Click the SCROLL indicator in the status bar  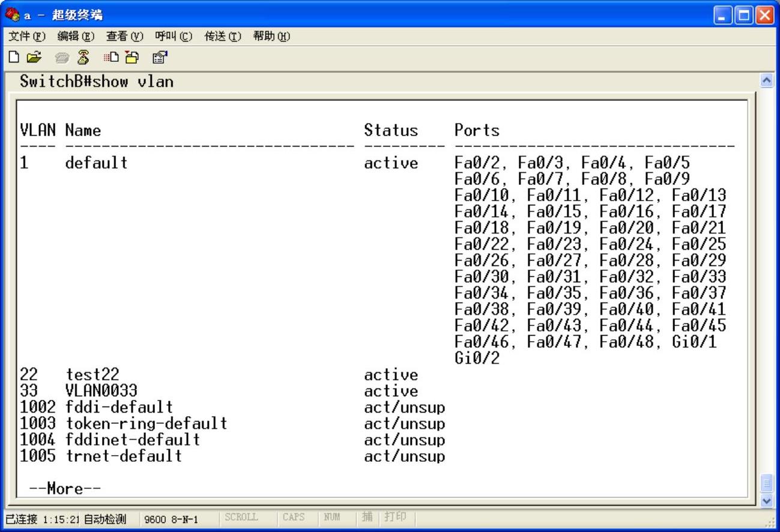241,517
